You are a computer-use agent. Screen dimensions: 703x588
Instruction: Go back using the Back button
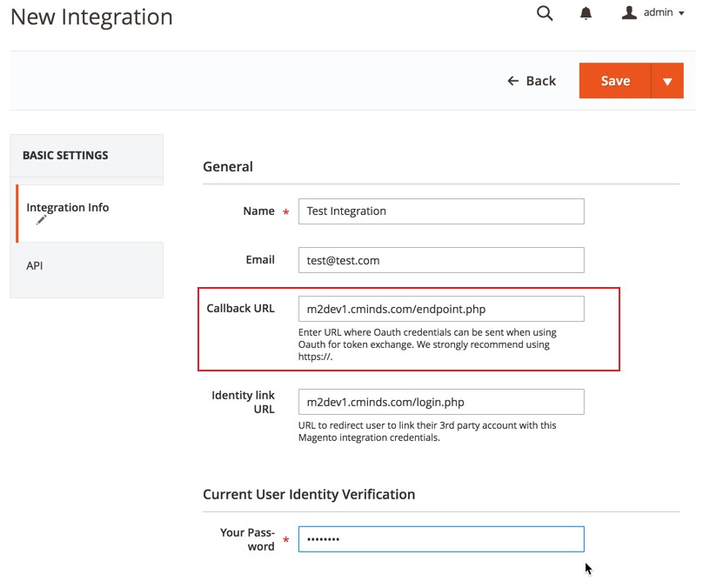click(x=532, y=81)
